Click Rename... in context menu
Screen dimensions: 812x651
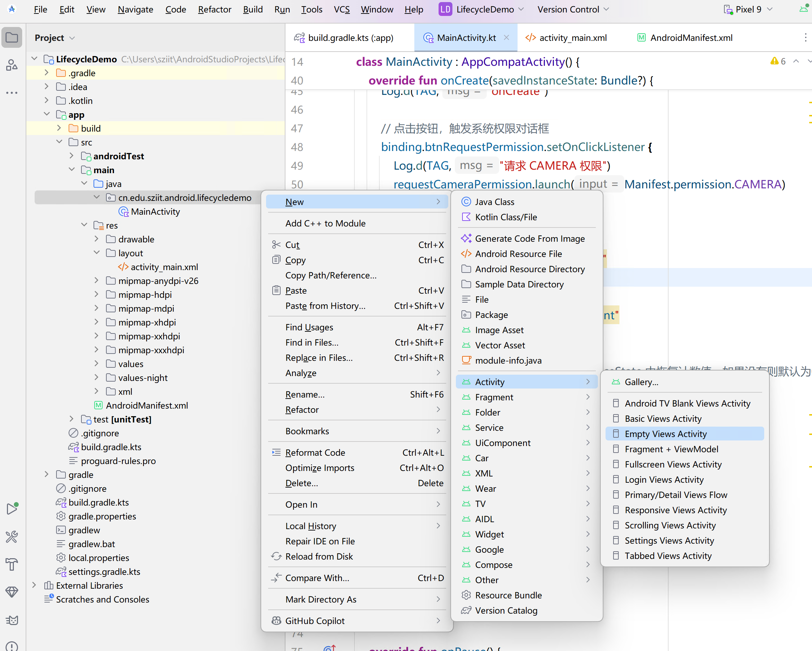click(357, 395)
